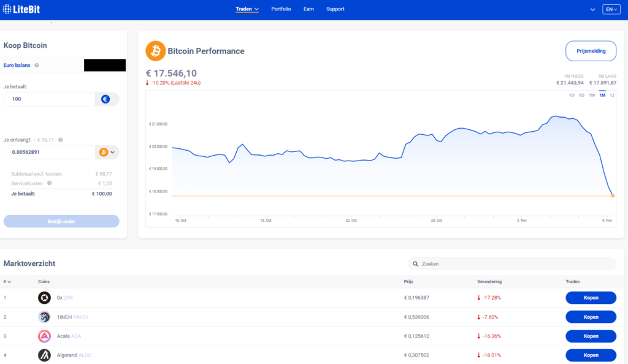The width and height of the screenshot is (628, 364).
Task: Open the Bitcoin coin selector dropdown
Action: (107, 152)
